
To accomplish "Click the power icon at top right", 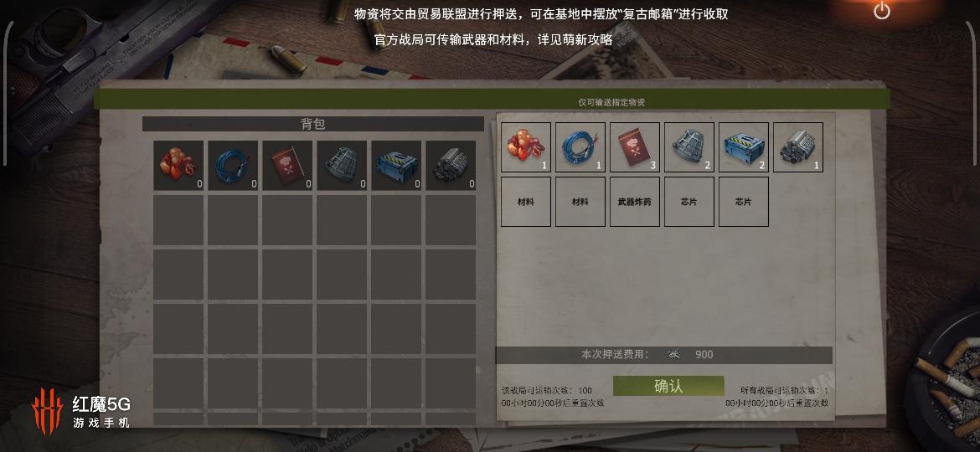I will (882, 10).
